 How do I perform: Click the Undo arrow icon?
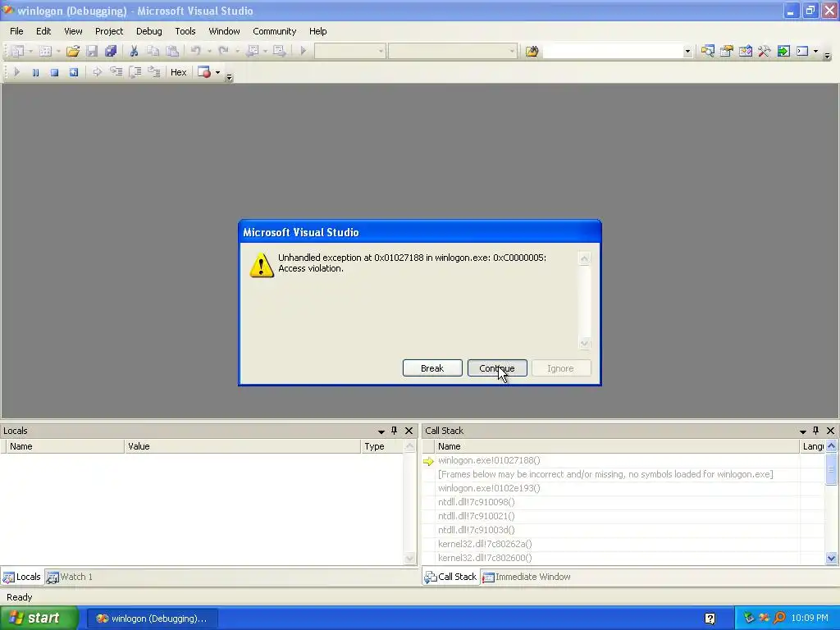click(195, 51)
